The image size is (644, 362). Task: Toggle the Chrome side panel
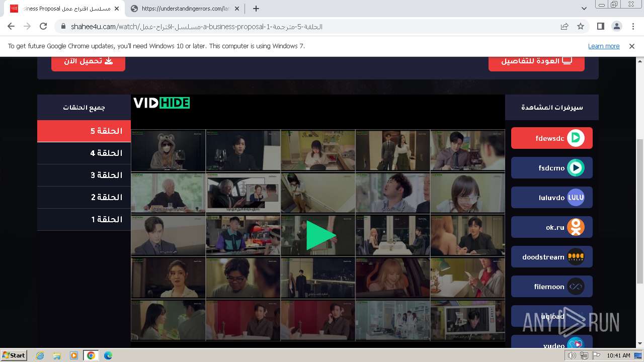point(601,27)
